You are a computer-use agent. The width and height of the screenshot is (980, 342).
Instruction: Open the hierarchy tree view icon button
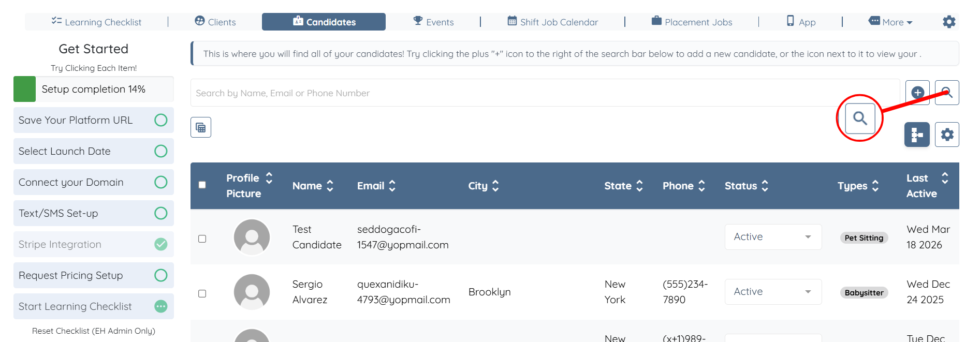tap(917, 135)
